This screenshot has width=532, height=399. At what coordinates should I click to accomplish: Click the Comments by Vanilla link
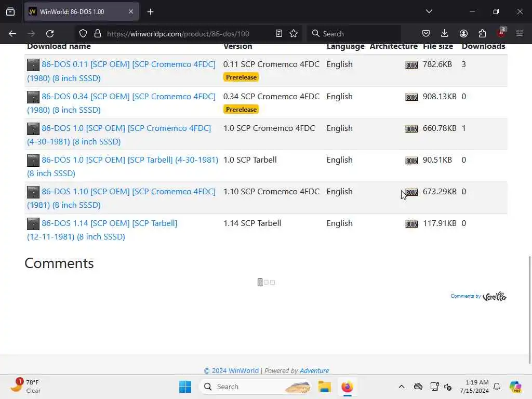click(478, 297)
